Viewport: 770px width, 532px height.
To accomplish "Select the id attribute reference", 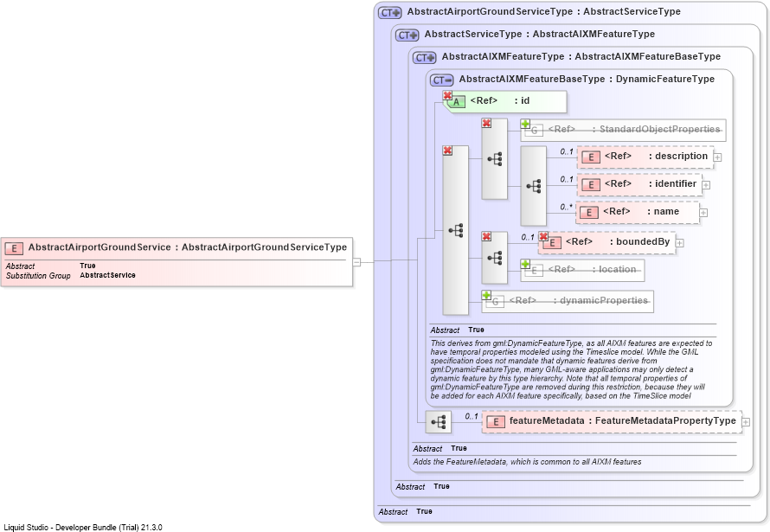I will [505, 101].
